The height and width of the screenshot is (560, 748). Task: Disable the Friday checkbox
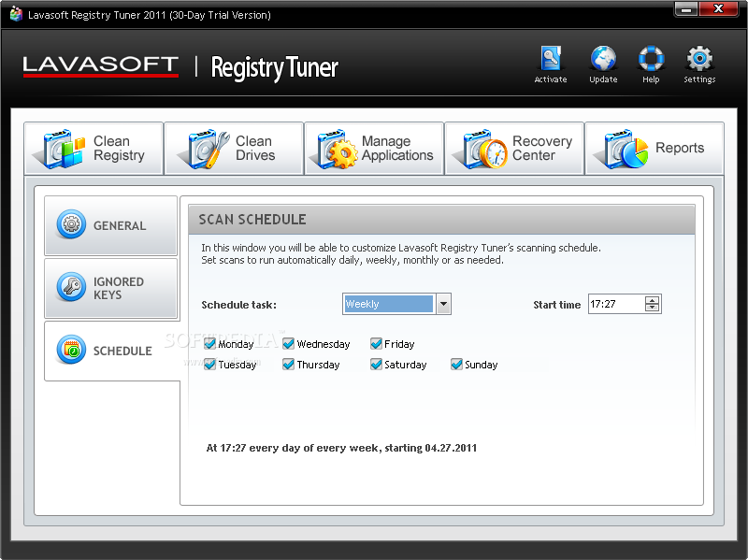376,343
